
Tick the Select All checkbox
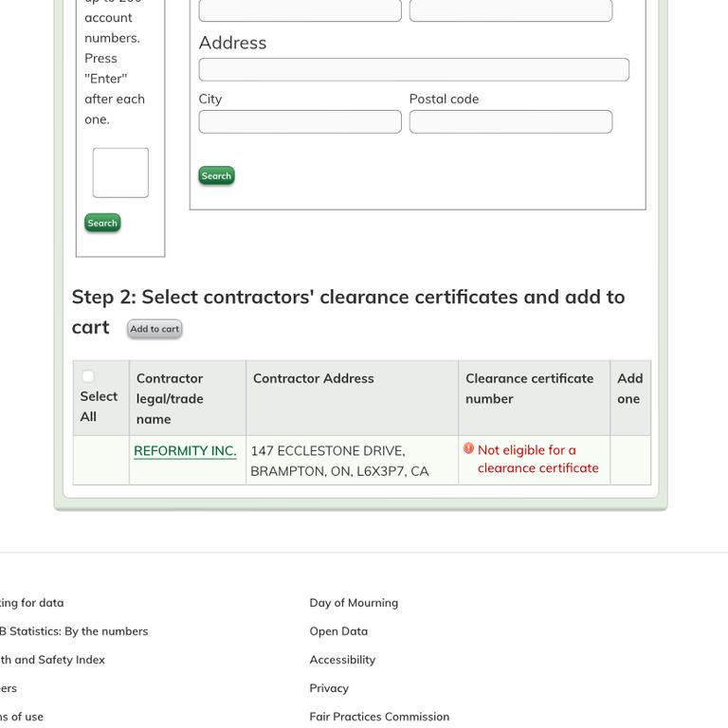click(x=88, y=376)
